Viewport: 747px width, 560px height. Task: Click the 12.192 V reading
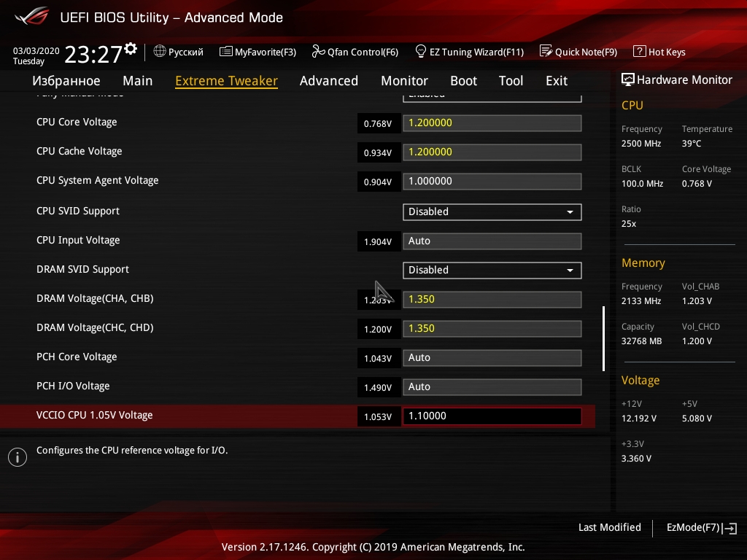pos(639,419)
